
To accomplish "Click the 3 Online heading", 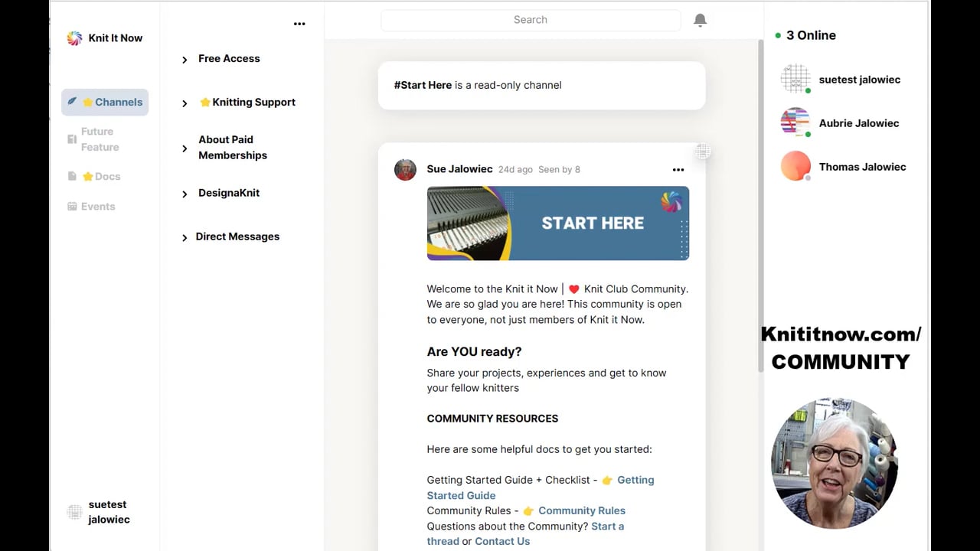I will (x=811, y=35).
